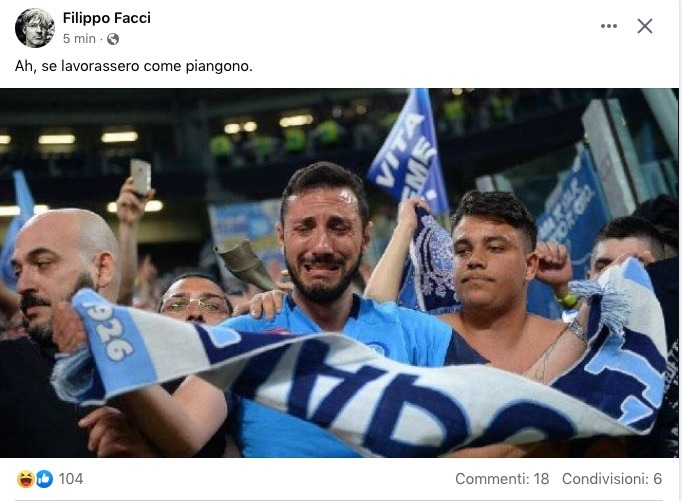Image resolution: width=682 pixels, height=501 pixels.
Task: Click the blue thumbs-up Like reaction icon
Action: tap(44, 479)
